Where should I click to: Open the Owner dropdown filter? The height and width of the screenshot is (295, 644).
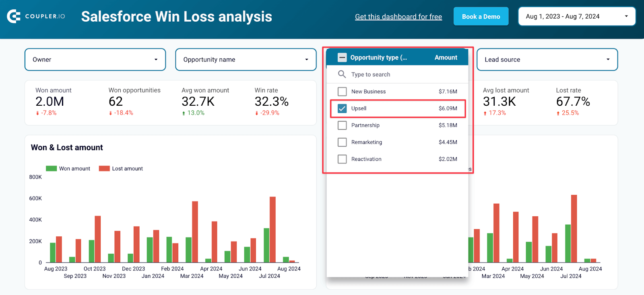(x=95, y=59)
